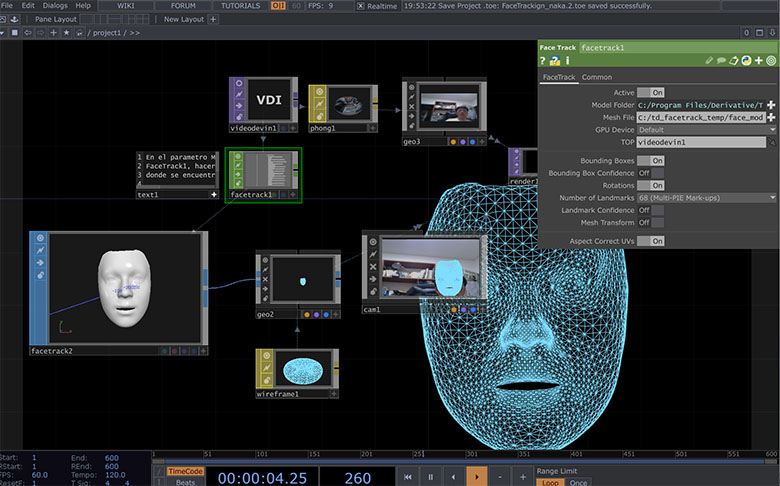Viewport: 780px width, 486px height.
Task: Click the Python help icon in parameter panel
Action: 555,61
